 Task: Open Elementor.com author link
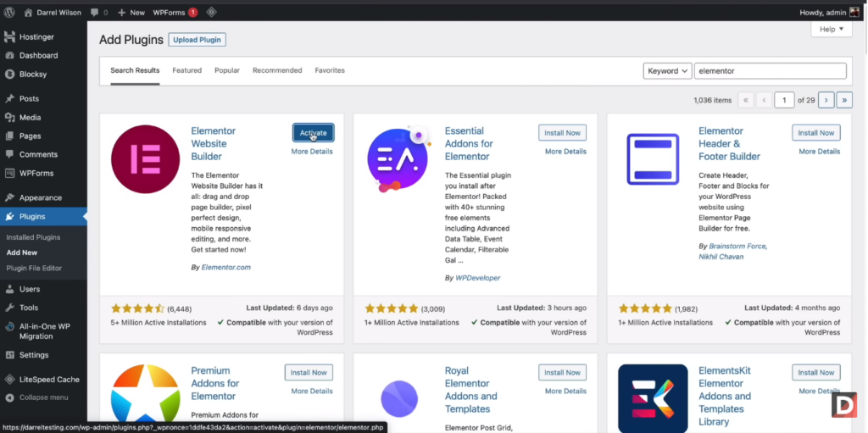coord(225,267)
